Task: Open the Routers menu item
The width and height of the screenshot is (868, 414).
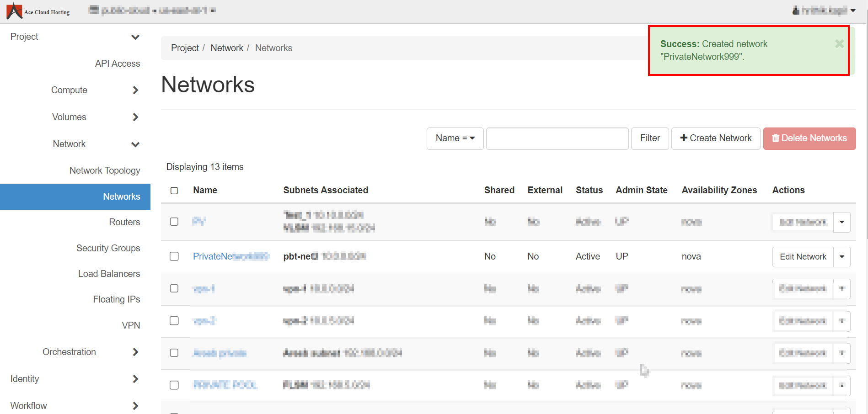Action: (x=124, y=223)
